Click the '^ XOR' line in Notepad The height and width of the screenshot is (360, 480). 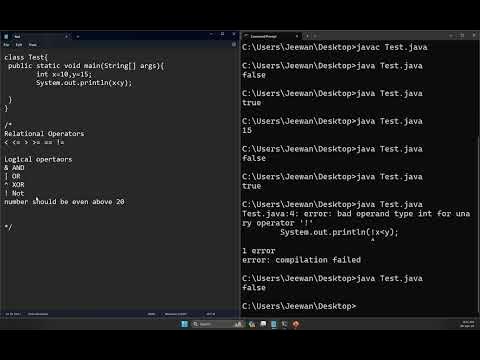point(14,185)
